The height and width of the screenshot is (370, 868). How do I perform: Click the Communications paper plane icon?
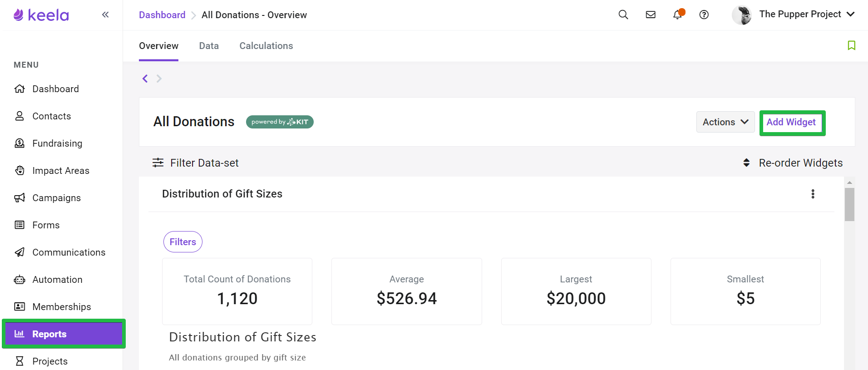click(x=20, y=252)
